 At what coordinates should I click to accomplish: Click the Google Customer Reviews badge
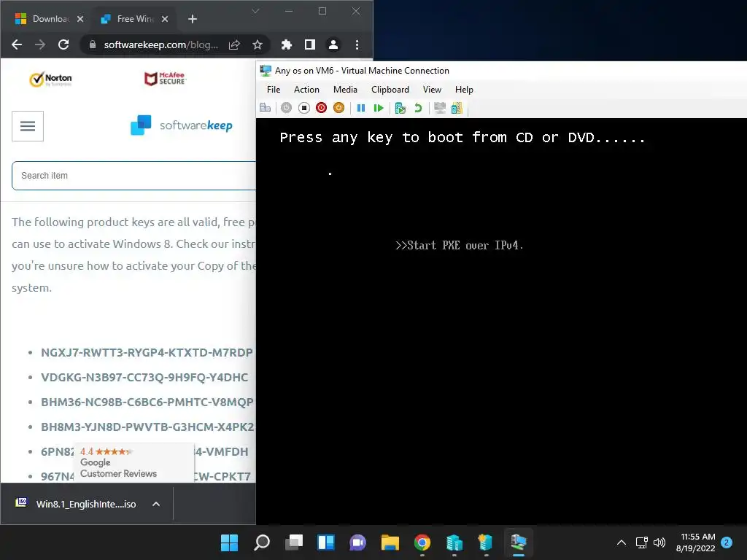134,462
